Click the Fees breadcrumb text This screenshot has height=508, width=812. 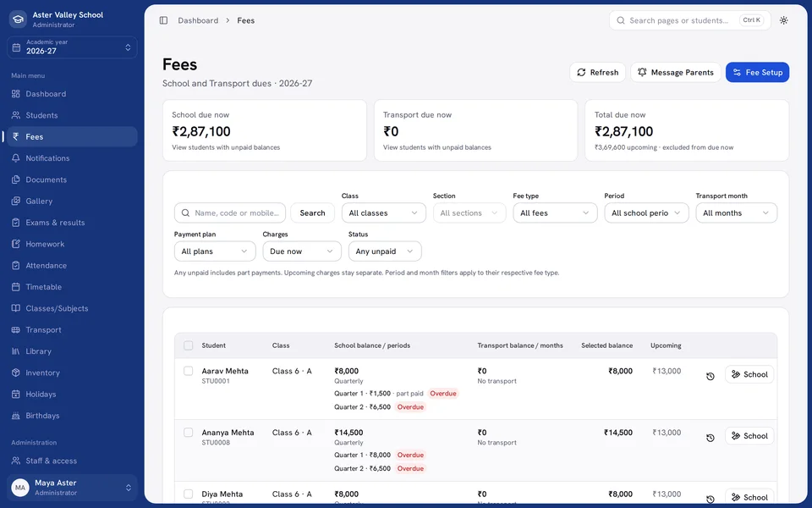[245, 20]
